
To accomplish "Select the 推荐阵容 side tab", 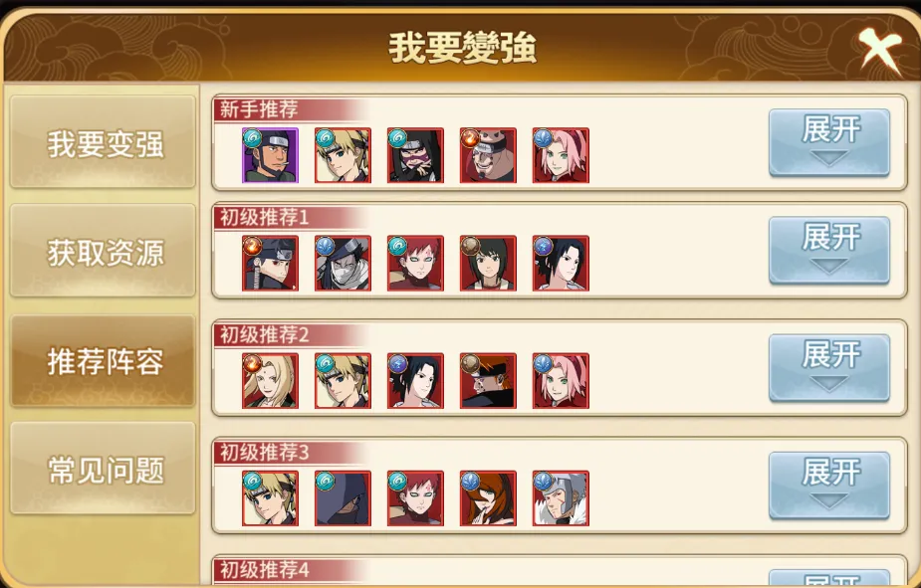I will click(x=103, y=360).
